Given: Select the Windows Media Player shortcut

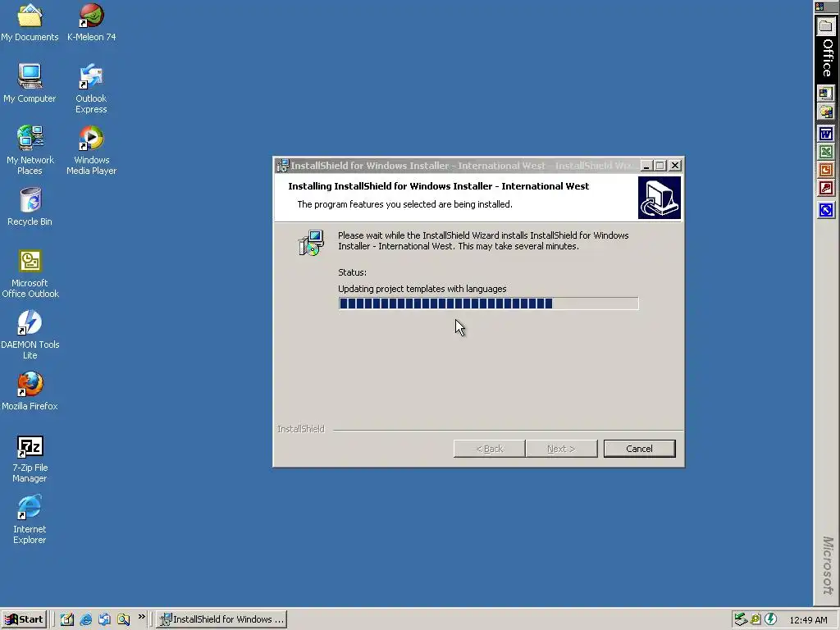Looking at the screenshot, I should (x=91, y=151).
